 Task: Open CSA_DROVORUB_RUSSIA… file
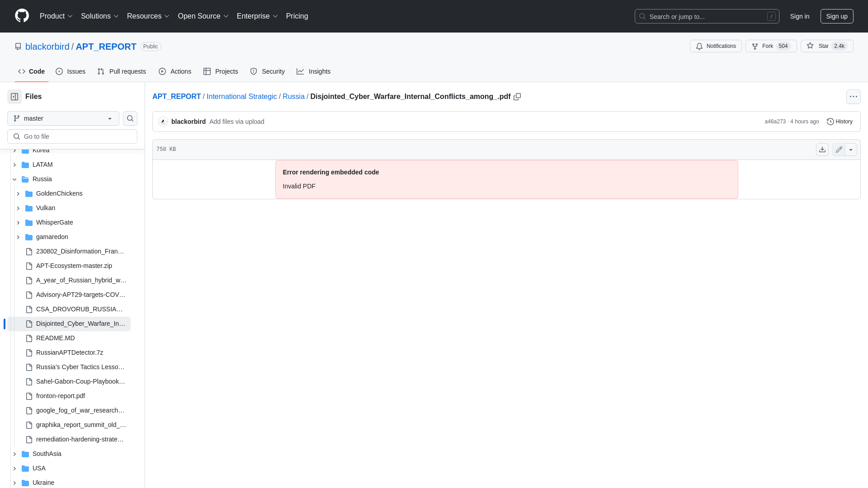click(x=80, y=309)
